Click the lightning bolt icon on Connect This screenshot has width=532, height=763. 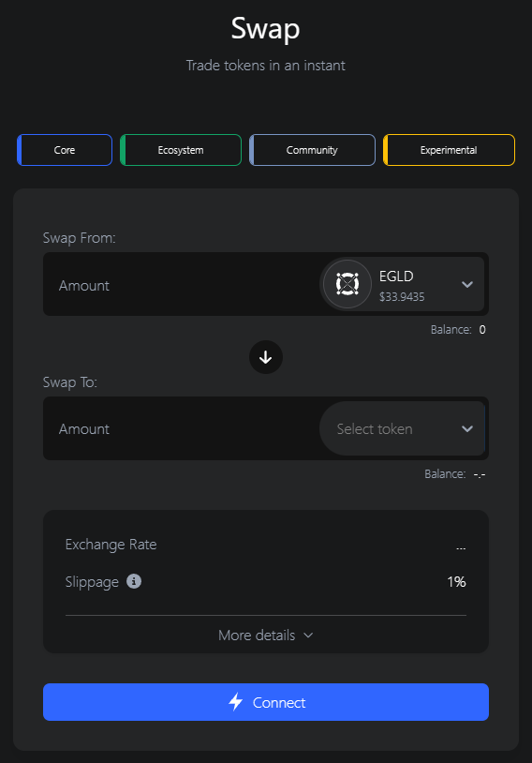pyautogui.click(x=236, y=702)
